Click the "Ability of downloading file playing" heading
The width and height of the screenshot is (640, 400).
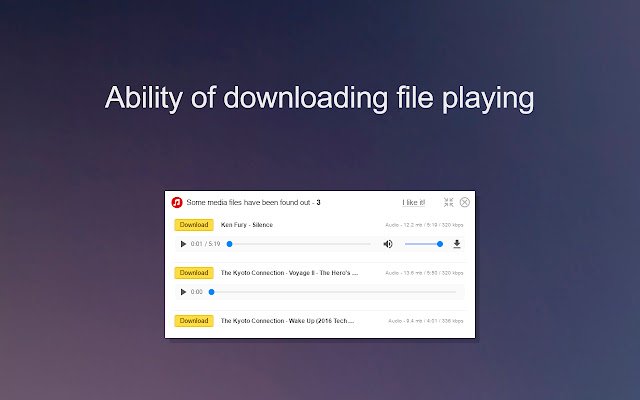[x=320, y=98]
